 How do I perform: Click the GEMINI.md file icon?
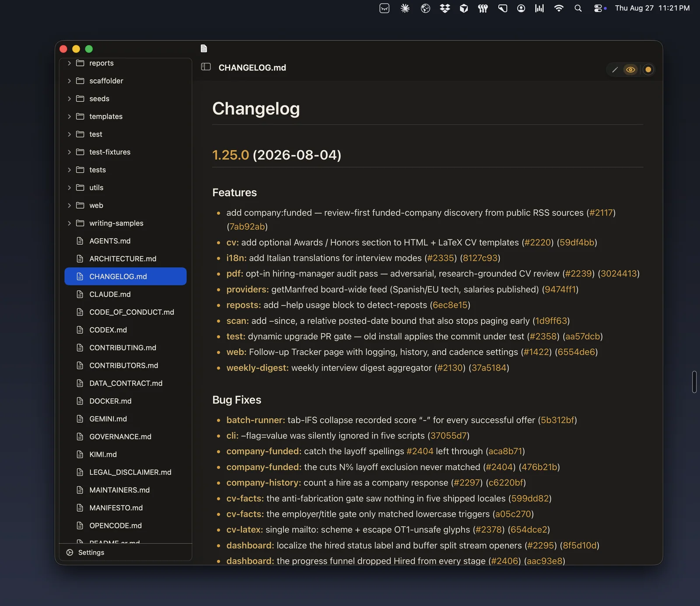point(80,419)
